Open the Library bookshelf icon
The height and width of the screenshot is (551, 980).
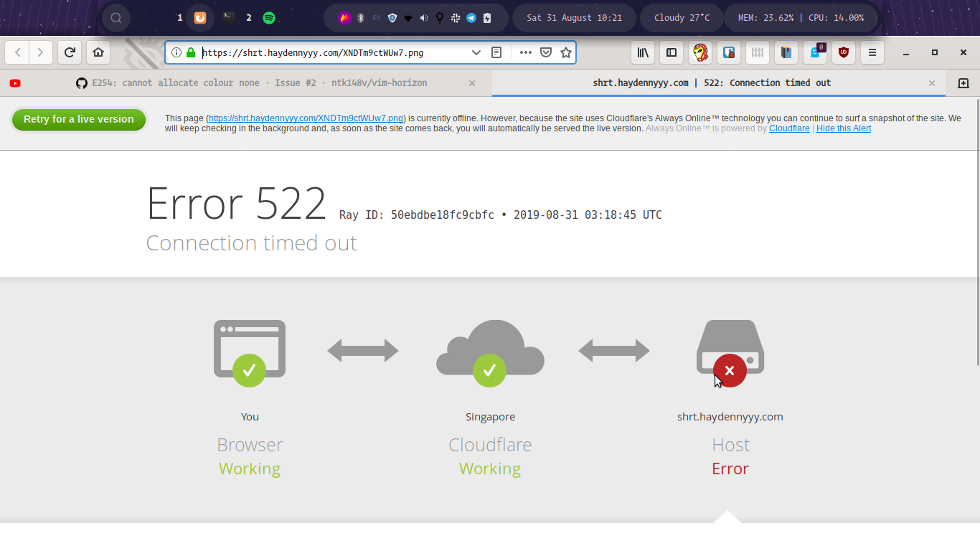(x=643, y=52)
